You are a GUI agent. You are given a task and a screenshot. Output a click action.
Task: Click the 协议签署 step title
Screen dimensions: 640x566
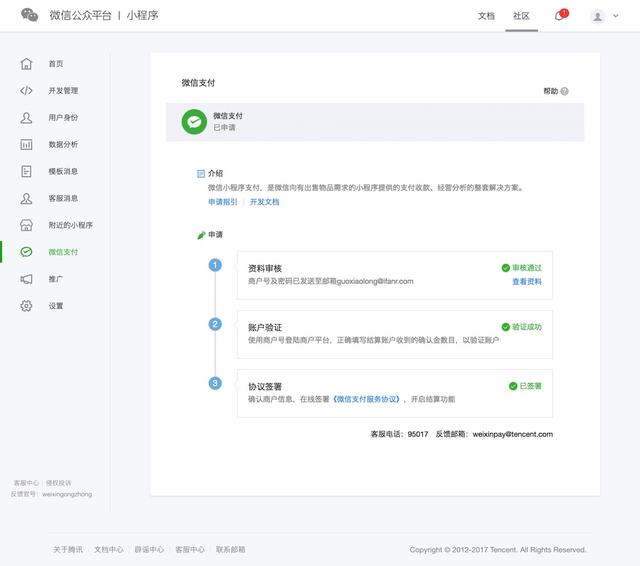click(x=265, y=386)
